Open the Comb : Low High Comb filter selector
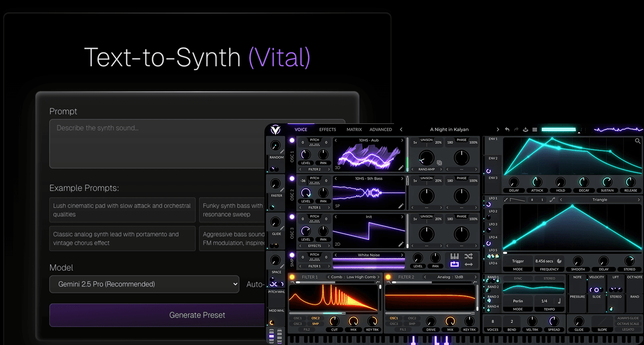The width and height of the screenshot is (644, 345). click(x=353, y=277)
